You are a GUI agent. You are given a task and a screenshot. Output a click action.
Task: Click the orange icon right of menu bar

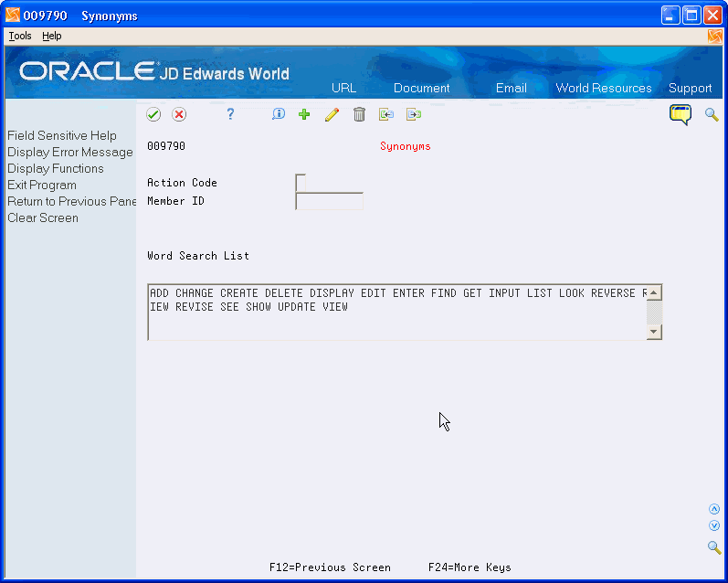(x=715, y=37)
